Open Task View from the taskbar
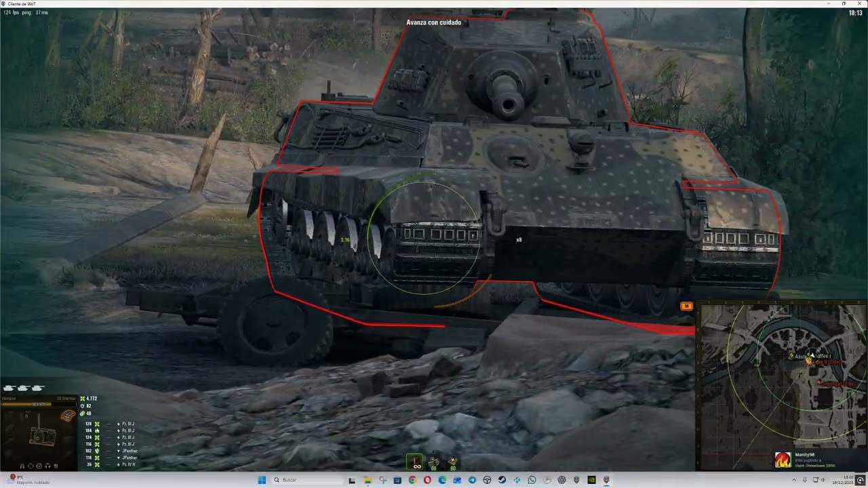868x488 pixels. click(x=352, y=480)
